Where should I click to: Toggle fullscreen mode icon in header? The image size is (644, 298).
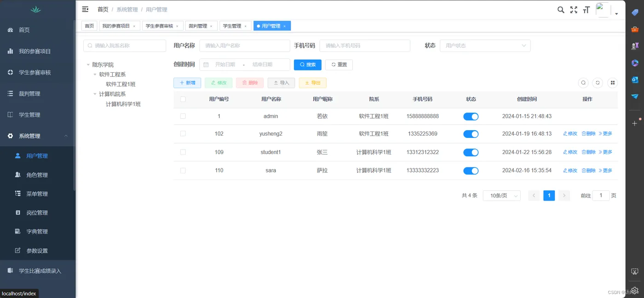point(574,10)
